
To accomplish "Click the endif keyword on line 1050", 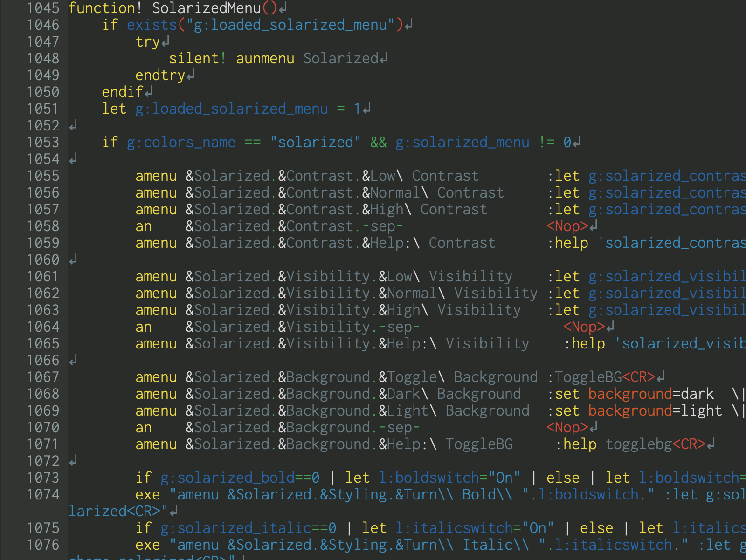I will pos(123,92).
